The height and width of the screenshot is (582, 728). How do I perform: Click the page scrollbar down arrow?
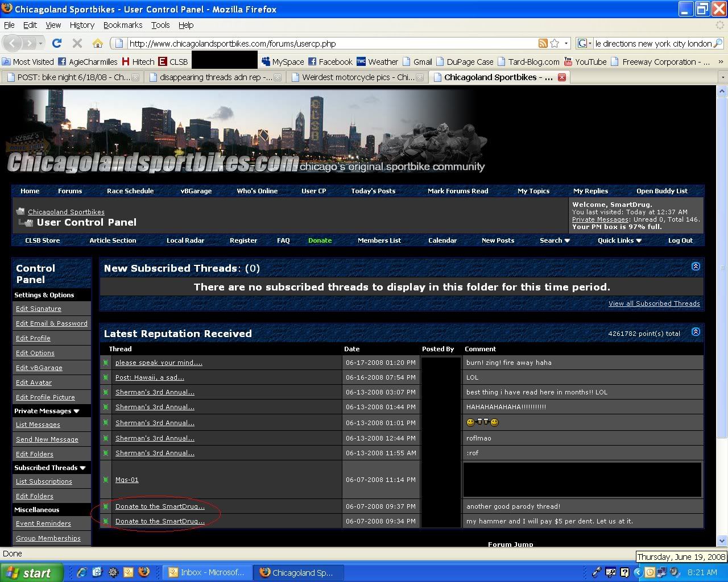tap(722, 541)
